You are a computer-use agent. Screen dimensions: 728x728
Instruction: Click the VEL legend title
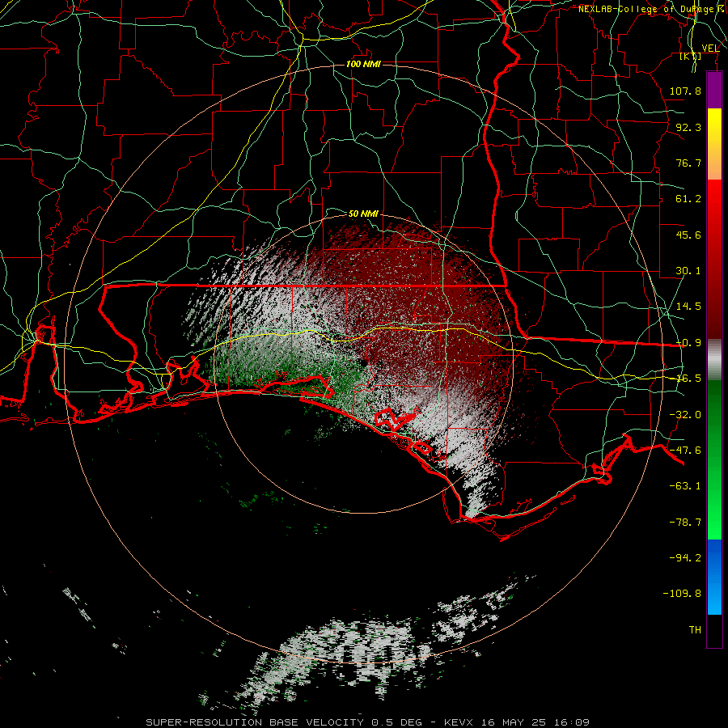tap(710, 48)
